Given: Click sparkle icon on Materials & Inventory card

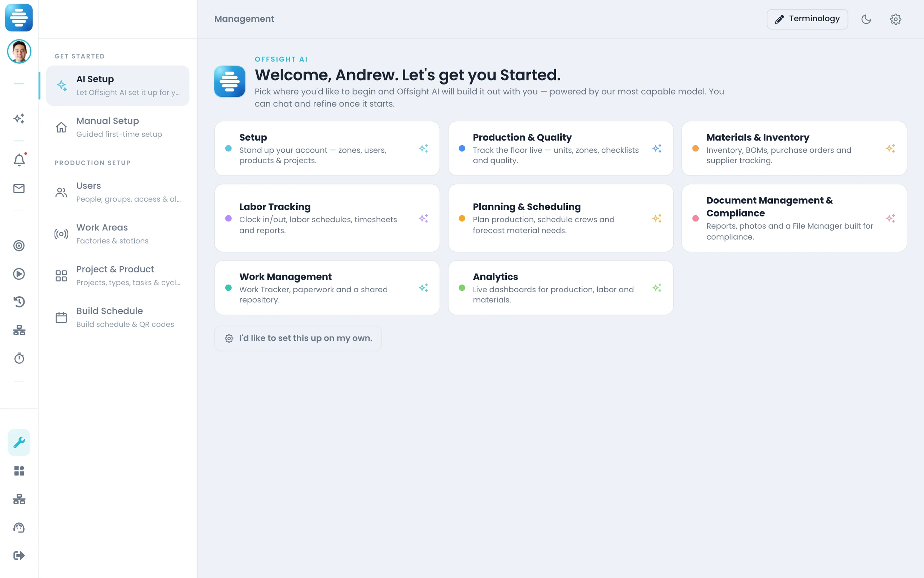Looking at the screenshot, I should 890,148.
